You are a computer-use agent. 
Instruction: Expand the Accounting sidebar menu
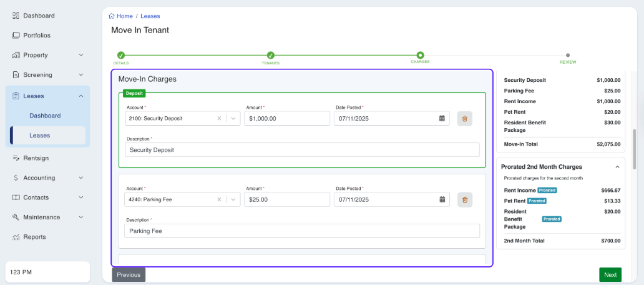click(80, 177)
